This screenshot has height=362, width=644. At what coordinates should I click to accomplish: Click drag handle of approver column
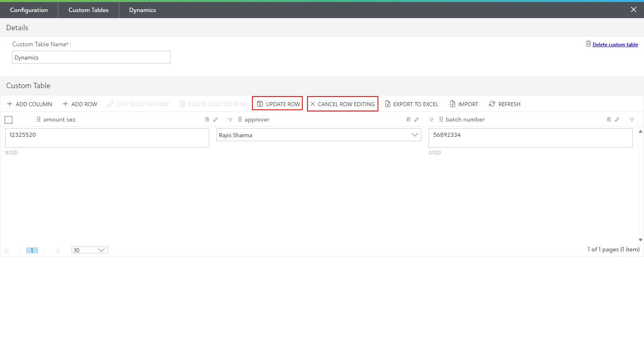click(x=240, y=119)
